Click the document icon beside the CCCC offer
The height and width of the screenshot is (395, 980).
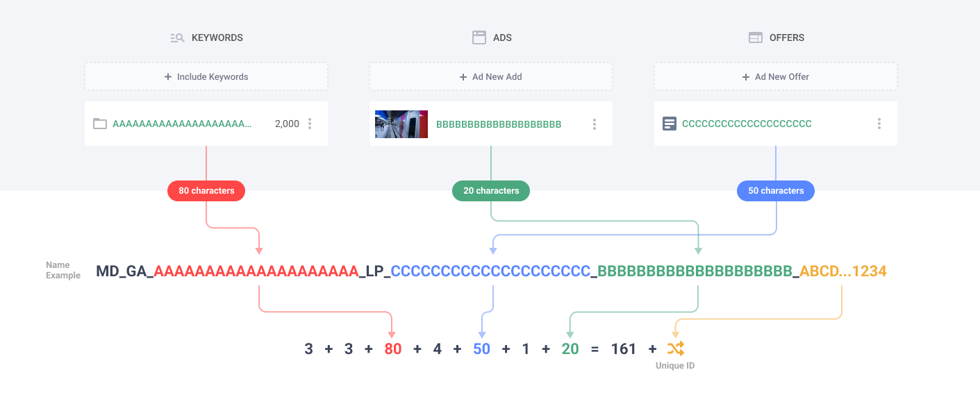pos(669,124)
